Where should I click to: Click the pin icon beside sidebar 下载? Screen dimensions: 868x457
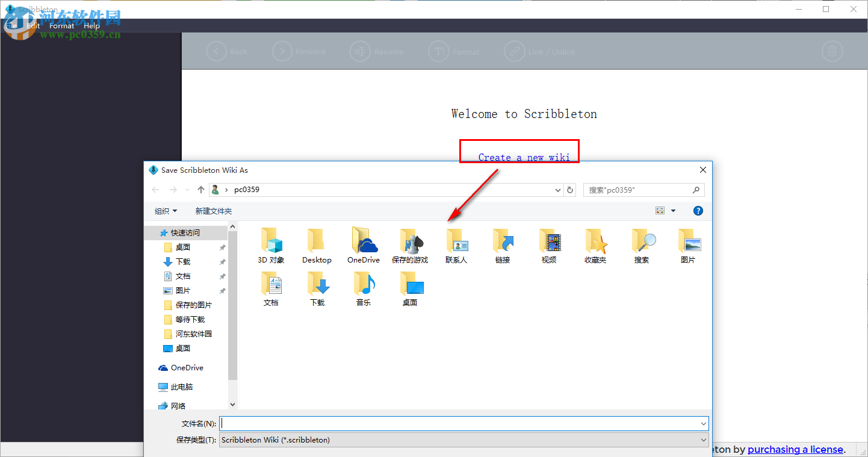[x=222, y=262]
